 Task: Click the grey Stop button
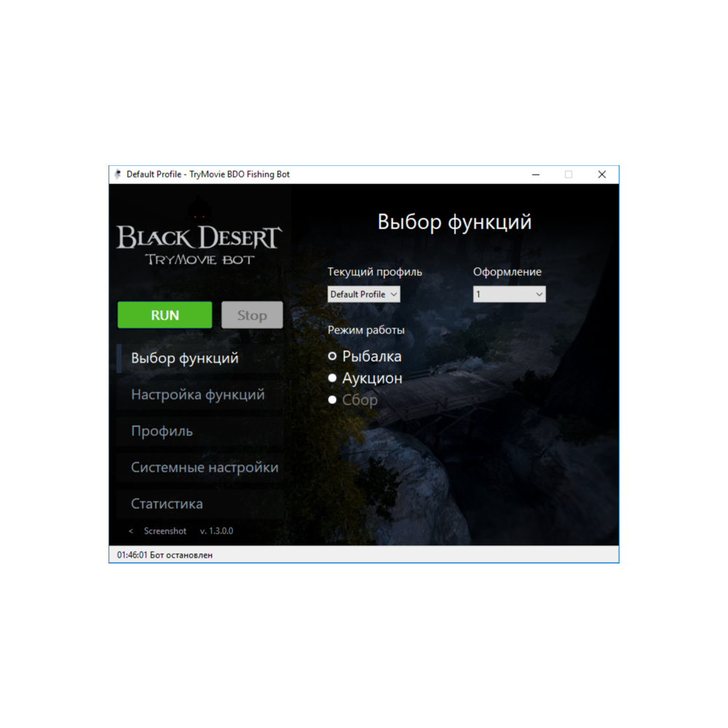tap(252, 314)
